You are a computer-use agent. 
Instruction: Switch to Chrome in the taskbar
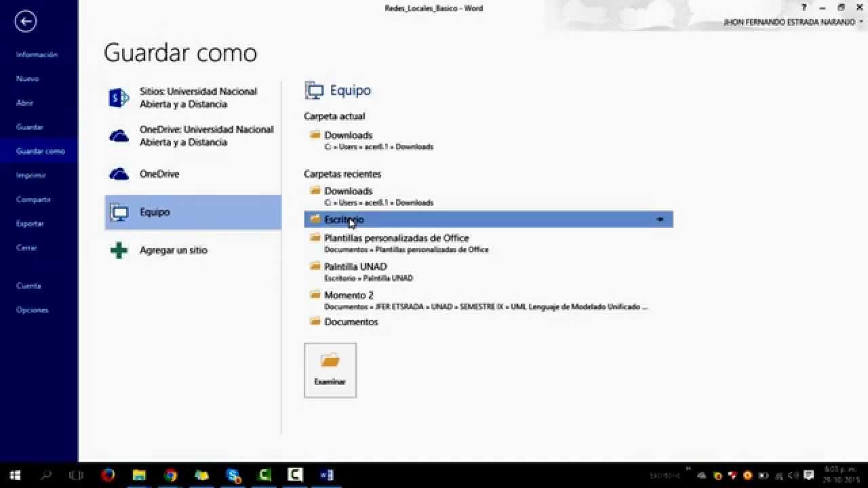170,475
